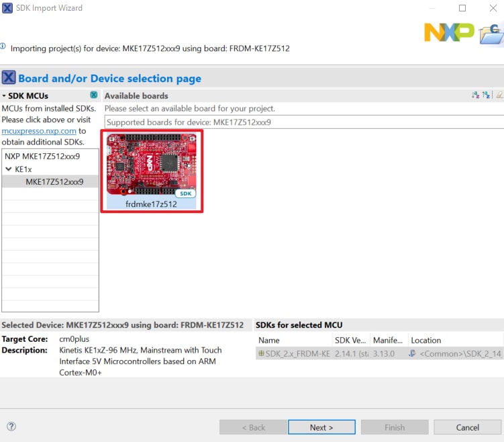Select the SDK_2.x_FRDM-KE row in SDK table
Viewport: 504px width, 442px height.
click(295, 353)
